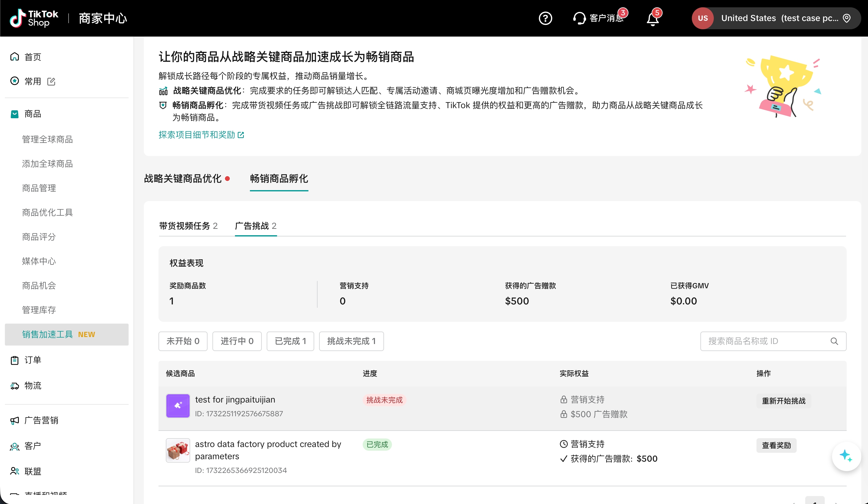Open customer messages headset icon
The width and height of the screenshot is (868, 504).
coord(579,18)
